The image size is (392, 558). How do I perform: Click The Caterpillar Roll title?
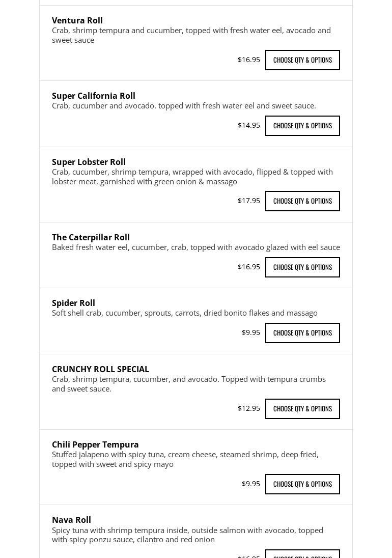(91, 237)
